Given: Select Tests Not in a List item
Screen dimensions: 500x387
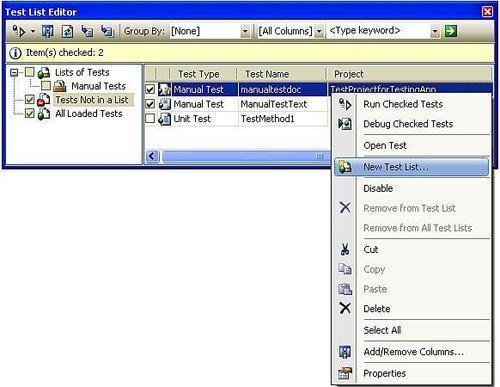Looking at the screenshot, I should pos(92,100).
